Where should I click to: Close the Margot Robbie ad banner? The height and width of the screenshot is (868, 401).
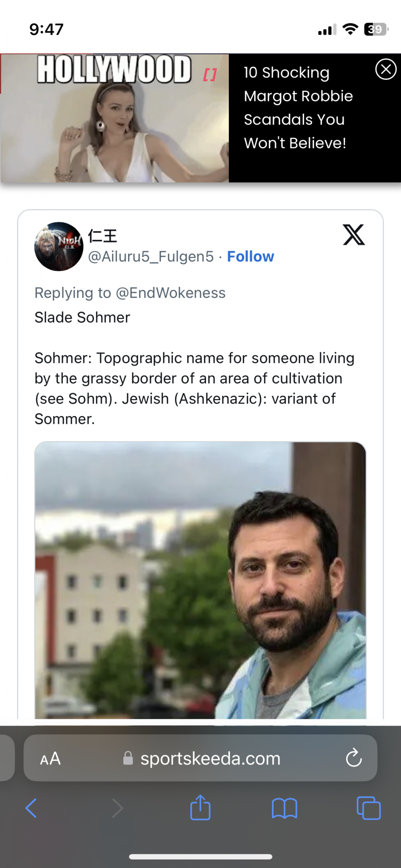click(x=385, y=70)
